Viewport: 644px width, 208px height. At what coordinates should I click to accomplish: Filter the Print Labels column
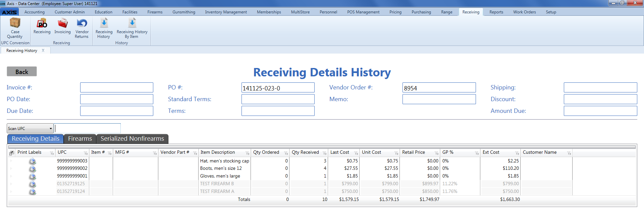click(x=52, y=153)
